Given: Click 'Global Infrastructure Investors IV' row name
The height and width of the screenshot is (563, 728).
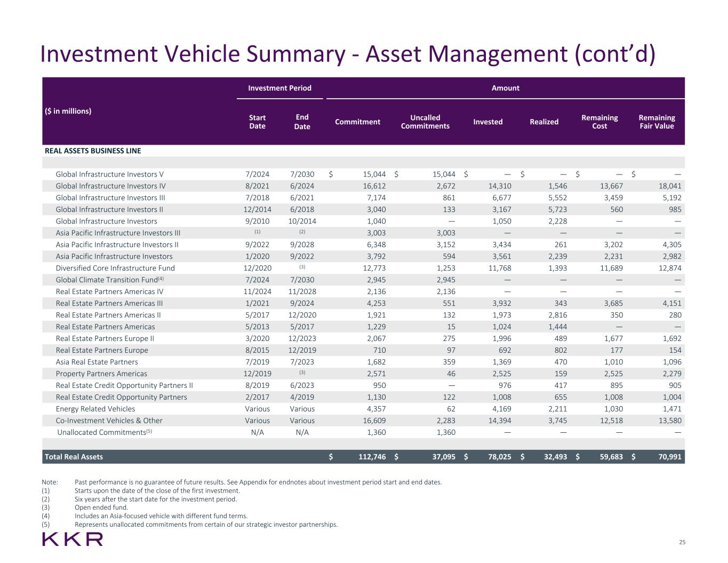Looking at the screenshot, I should [x=111, y=186].
